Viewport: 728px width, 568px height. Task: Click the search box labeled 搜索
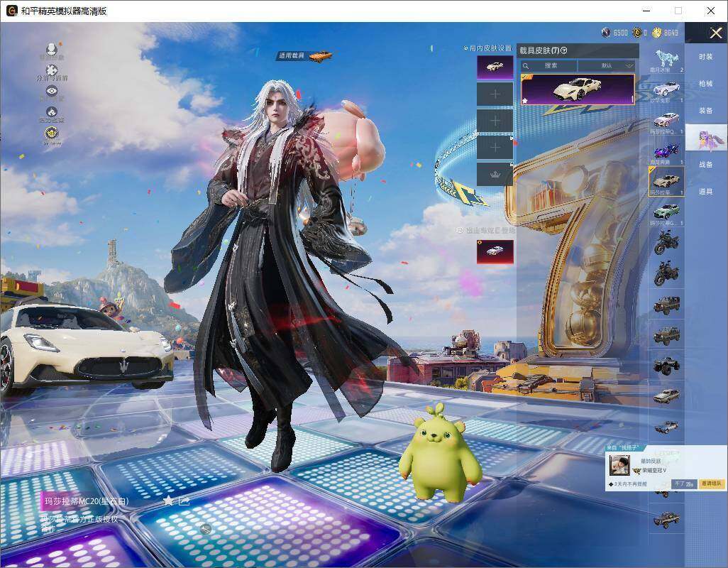(548, 65)
